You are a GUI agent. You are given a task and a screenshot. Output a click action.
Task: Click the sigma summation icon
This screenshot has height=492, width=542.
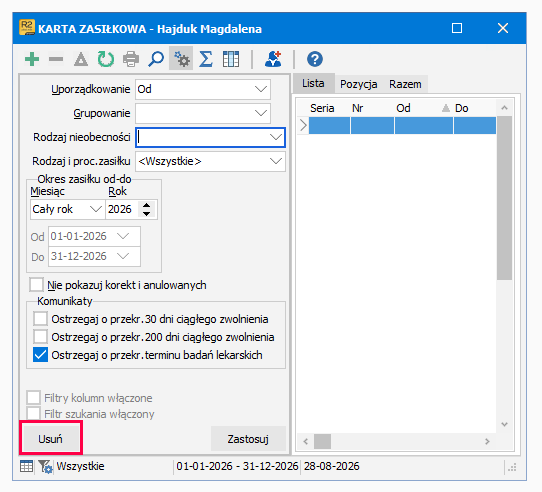pyautogui.click(x=206, y=59)
